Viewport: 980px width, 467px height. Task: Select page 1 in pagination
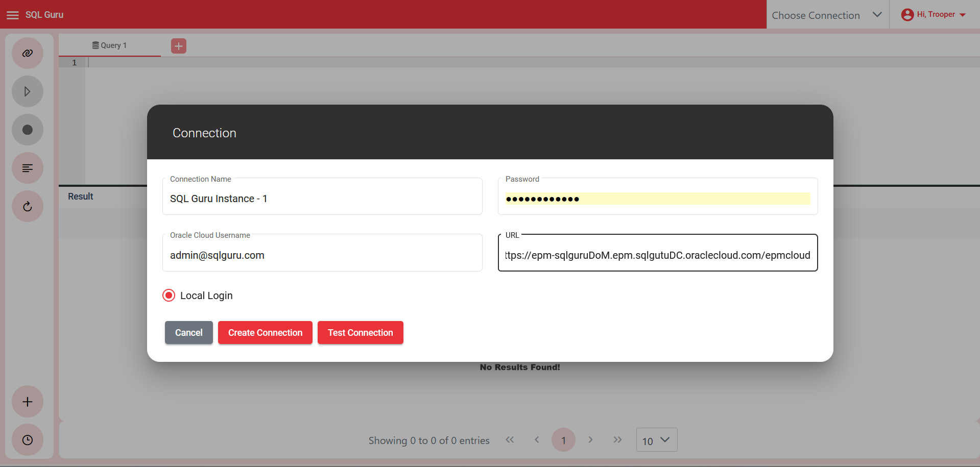pyautogui.click(x=563, y=440)
